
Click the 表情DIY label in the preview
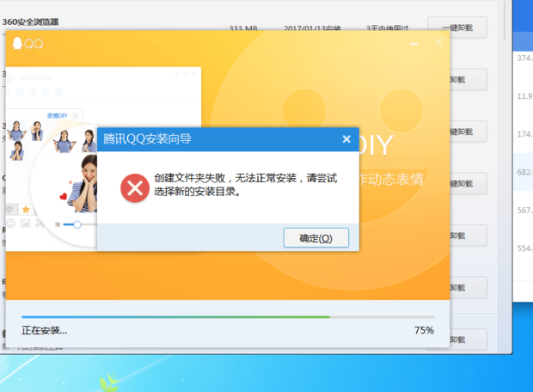click(57, 115)
